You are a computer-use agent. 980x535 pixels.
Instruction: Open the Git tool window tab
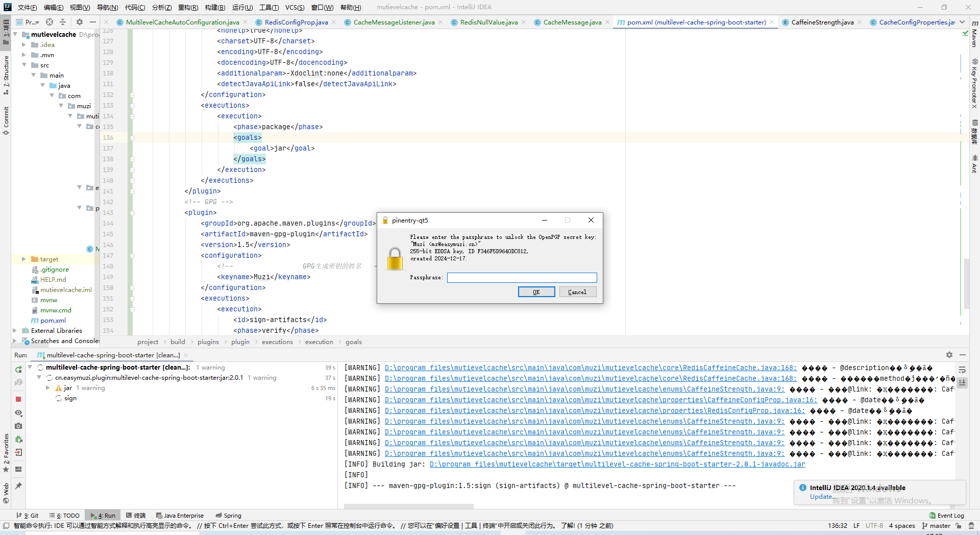pos(28,516)
